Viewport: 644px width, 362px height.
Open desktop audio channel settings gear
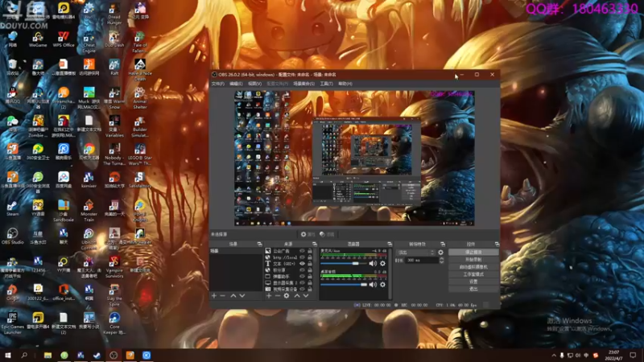click(x=383, y=285)
